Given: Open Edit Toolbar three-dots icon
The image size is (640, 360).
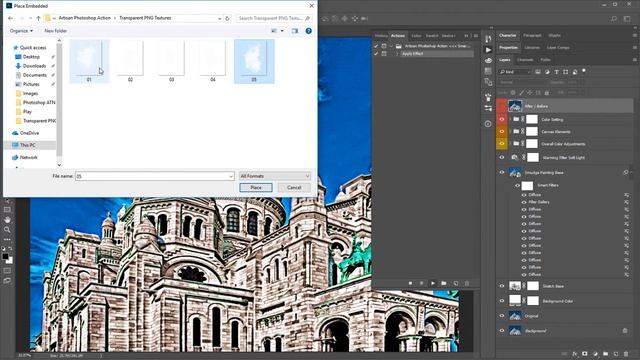Looking at the screenshot, I should [x=7, y=240].
